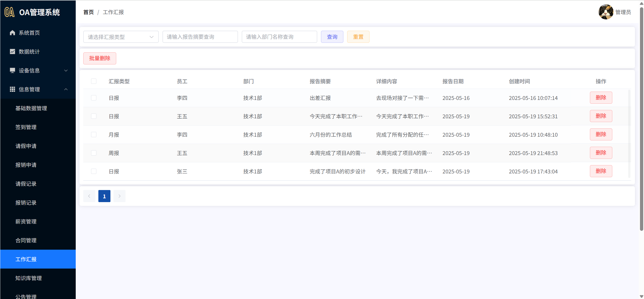Open 知识库管理 in the sidebar

28,278
